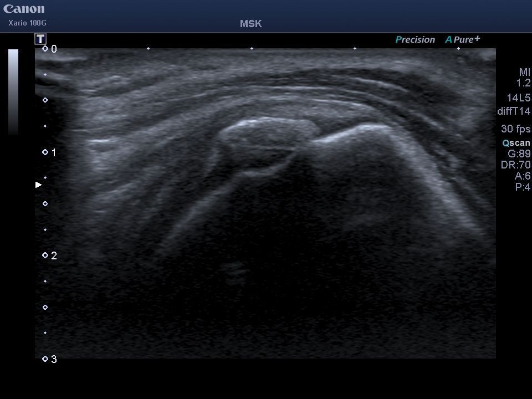
Task: Toggle the Precision imaging mode
Action: 415,39
